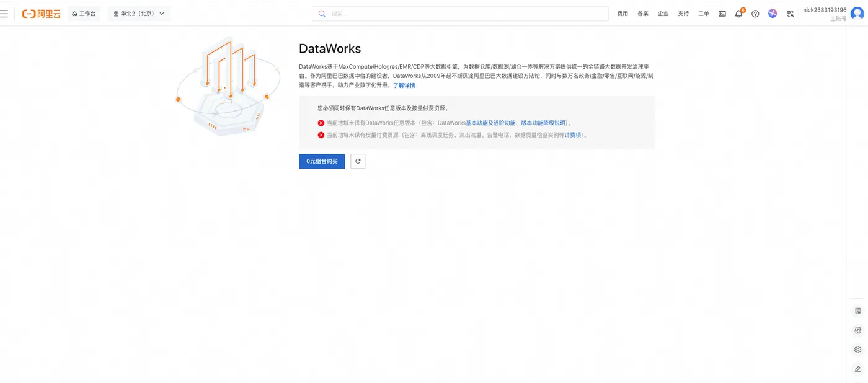
Task: Click the refresh icon button
Action: [x=358, y=161]
